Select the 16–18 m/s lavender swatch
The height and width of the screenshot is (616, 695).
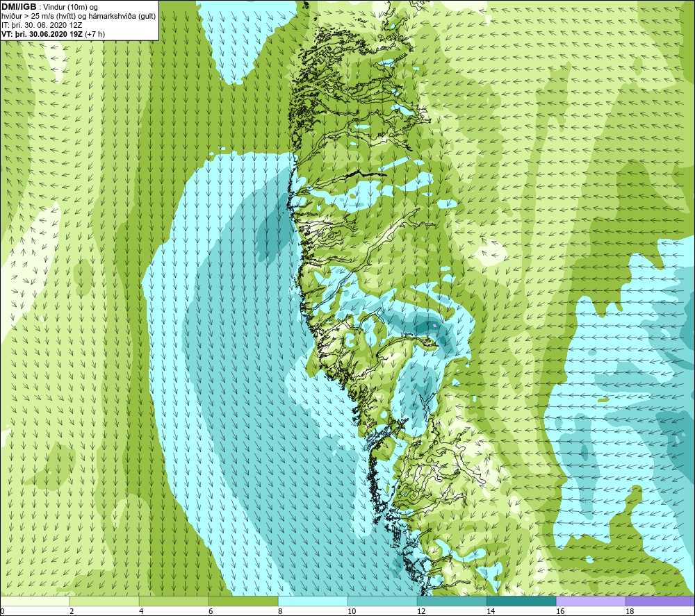(591, 601)
